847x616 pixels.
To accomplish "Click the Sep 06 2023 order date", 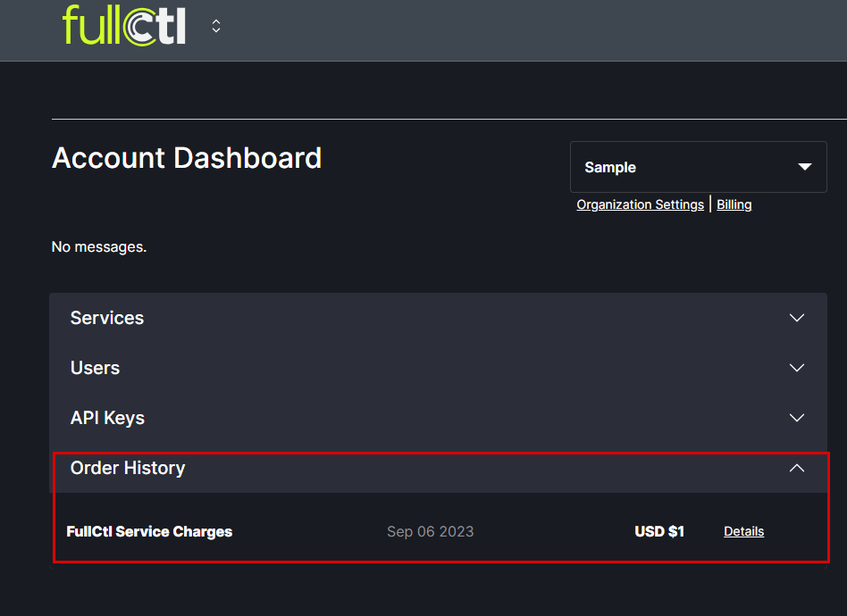I will click(430, 531).
